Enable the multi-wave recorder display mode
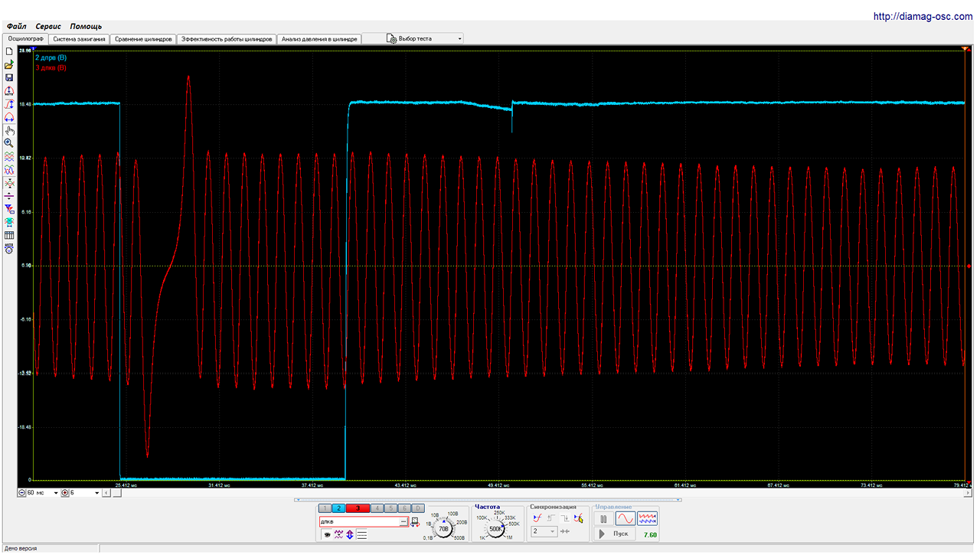980x555 pixels. click(647, 518)
